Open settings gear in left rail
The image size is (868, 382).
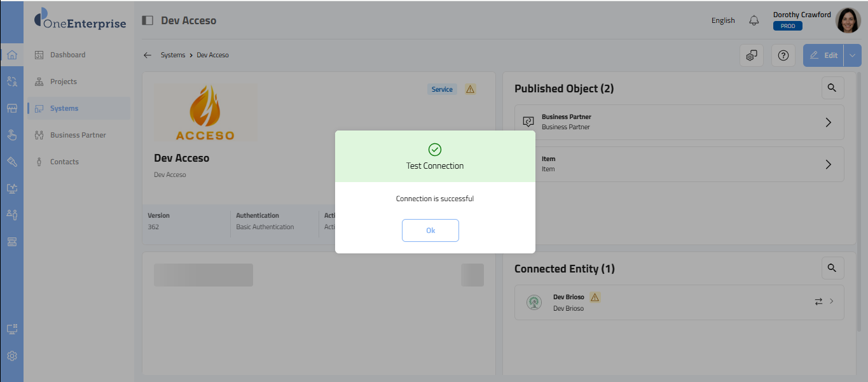11,356
